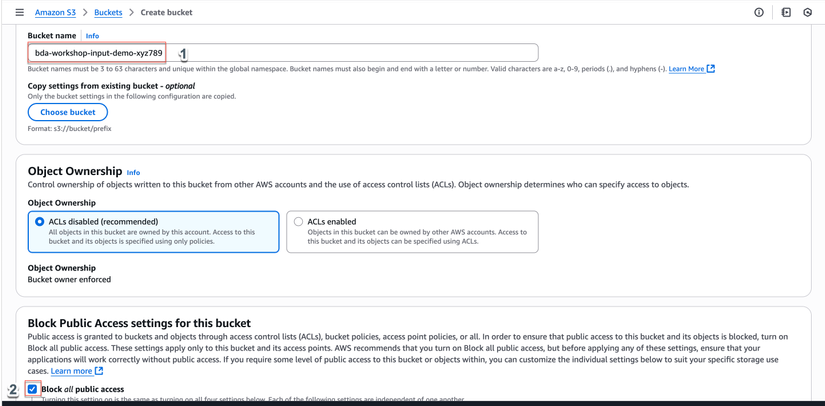Select the ACLs enabled radio option
The image size is (825, 406).
coord(298,221)
